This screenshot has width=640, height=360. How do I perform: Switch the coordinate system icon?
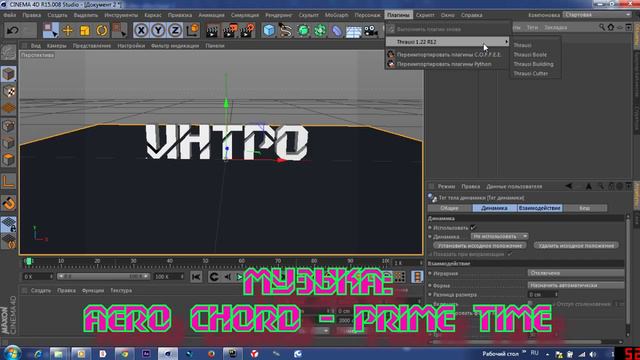pos(192,31)
